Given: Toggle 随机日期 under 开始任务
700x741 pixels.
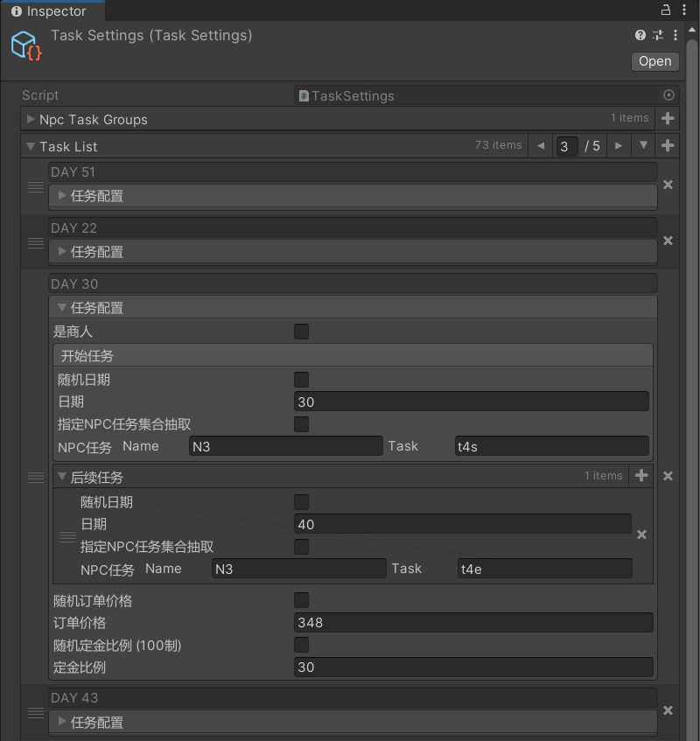Looking at the screenshot, I should pyautogui.click(x=301, y=380).
